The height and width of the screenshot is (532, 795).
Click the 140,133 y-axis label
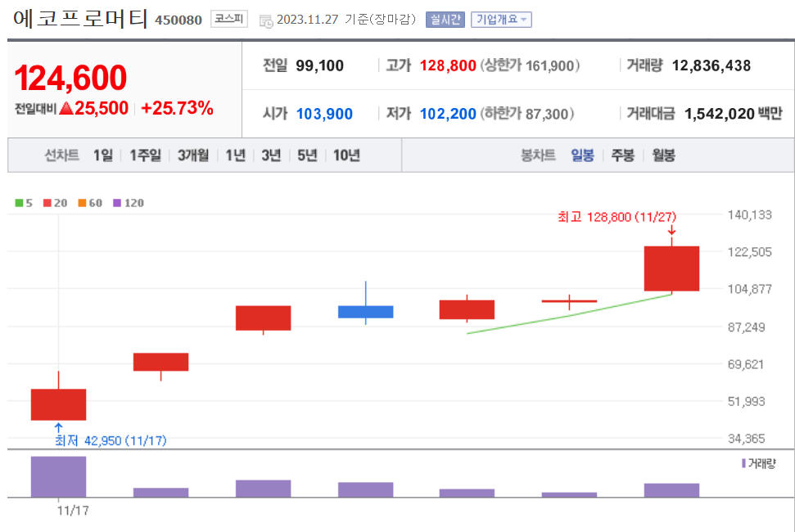click(749, 214)
